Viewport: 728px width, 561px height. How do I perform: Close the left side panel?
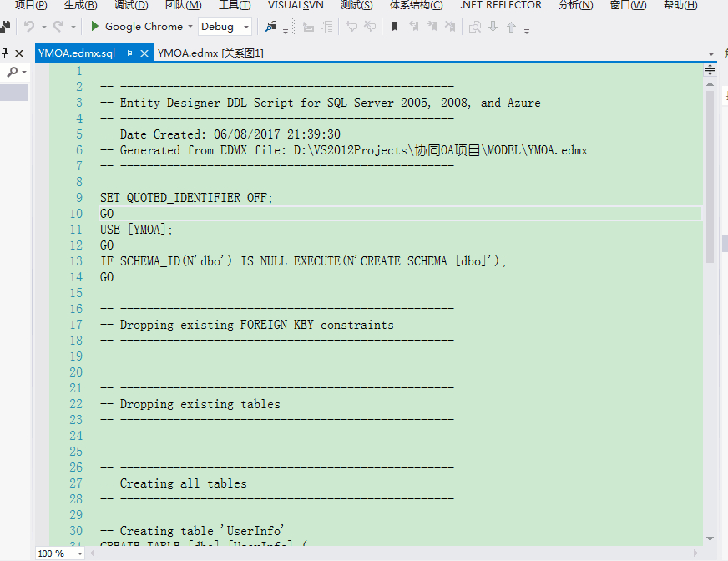[19, 53]
